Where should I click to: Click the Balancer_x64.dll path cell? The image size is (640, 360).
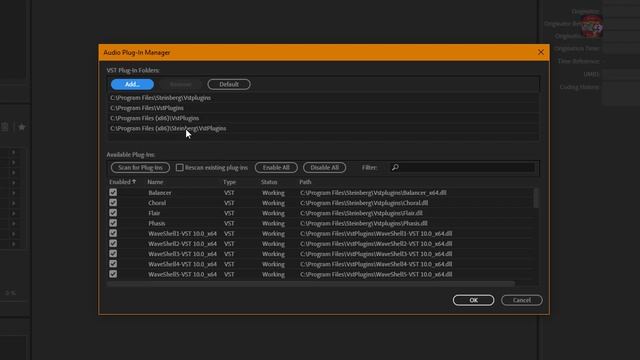coord(373,193)
